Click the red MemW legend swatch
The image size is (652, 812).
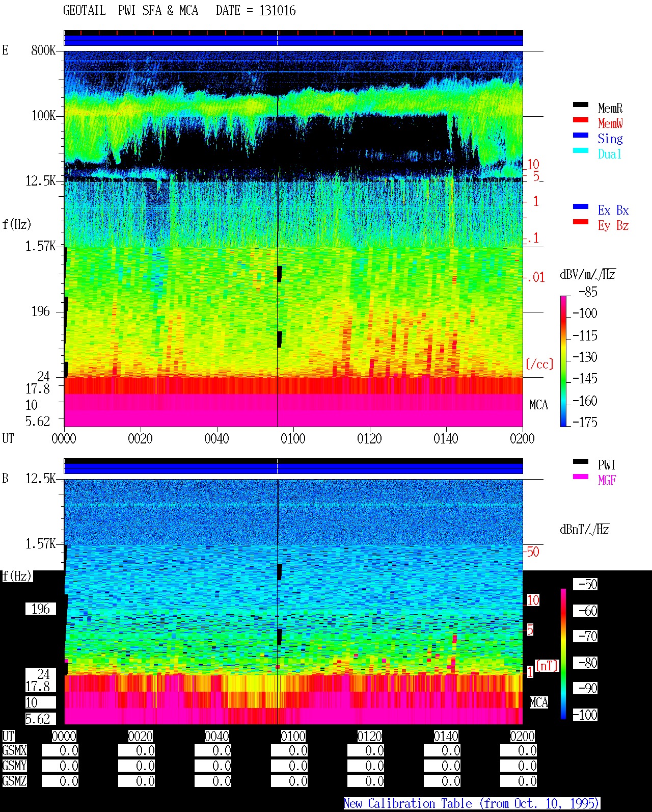tap(581, 120)
